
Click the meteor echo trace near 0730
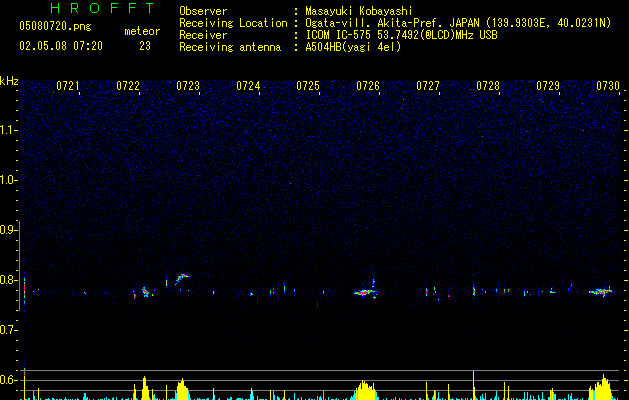coord(601,292)
